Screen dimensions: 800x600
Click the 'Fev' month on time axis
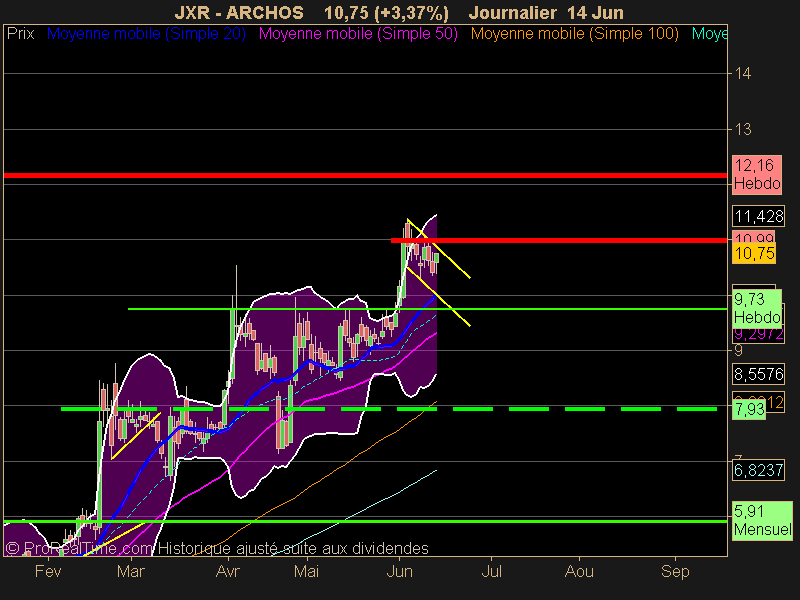tap(48, 571)
